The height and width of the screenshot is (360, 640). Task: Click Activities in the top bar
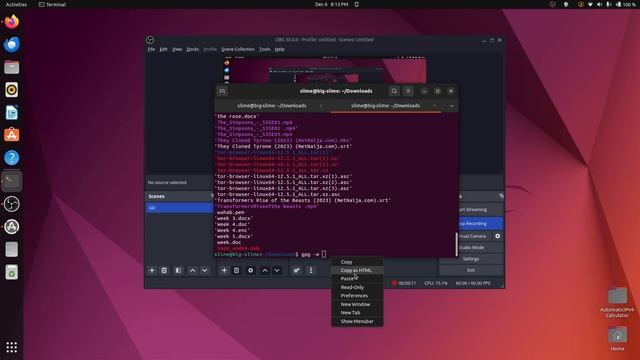[x=16, y=4]
